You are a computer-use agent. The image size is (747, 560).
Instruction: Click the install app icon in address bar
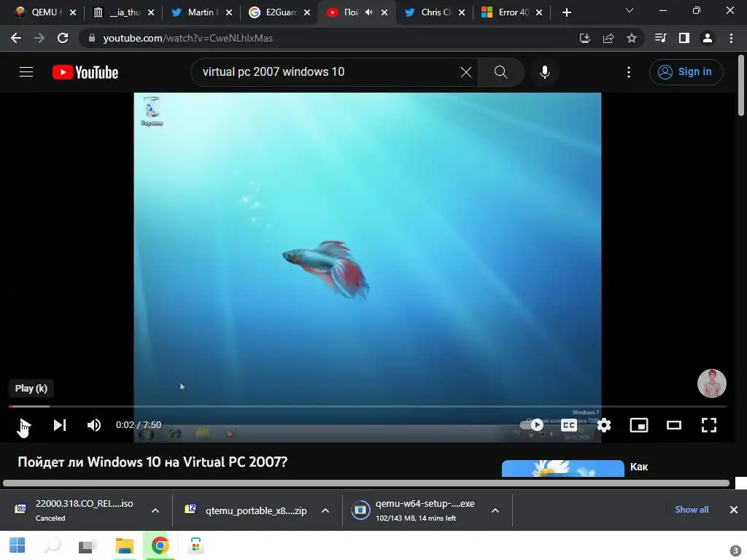coord(584,38)
